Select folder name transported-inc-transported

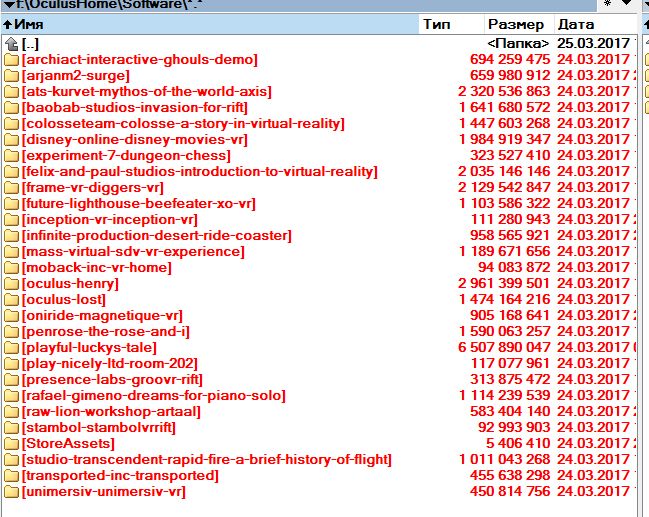click(x=120, y=476)
